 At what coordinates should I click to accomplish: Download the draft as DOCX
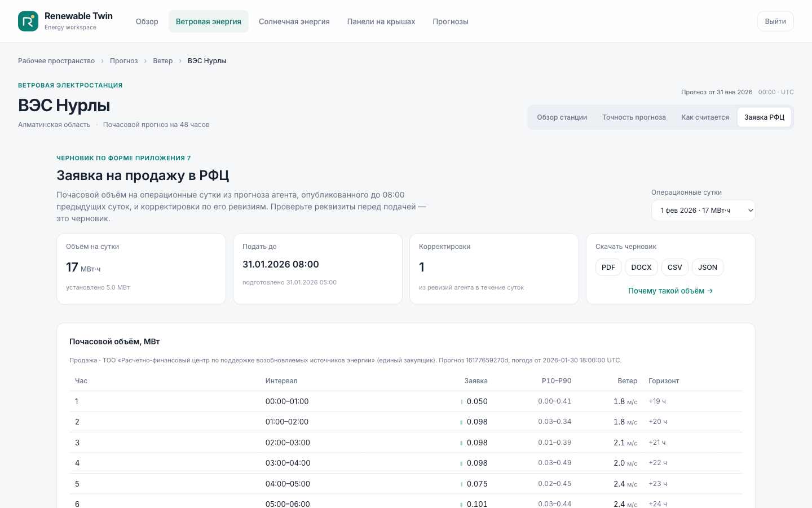click(641, 268)
